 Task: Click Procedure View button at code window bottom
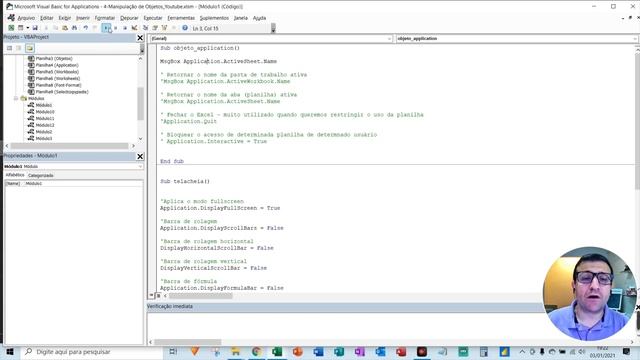[151, 296]
